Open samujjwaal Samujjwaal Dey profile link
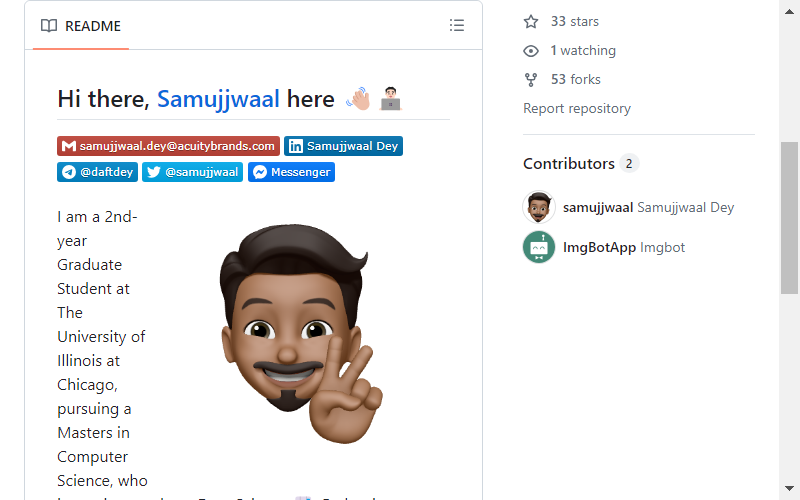This screenshot has width=800, height=500. tap(648, 207)
